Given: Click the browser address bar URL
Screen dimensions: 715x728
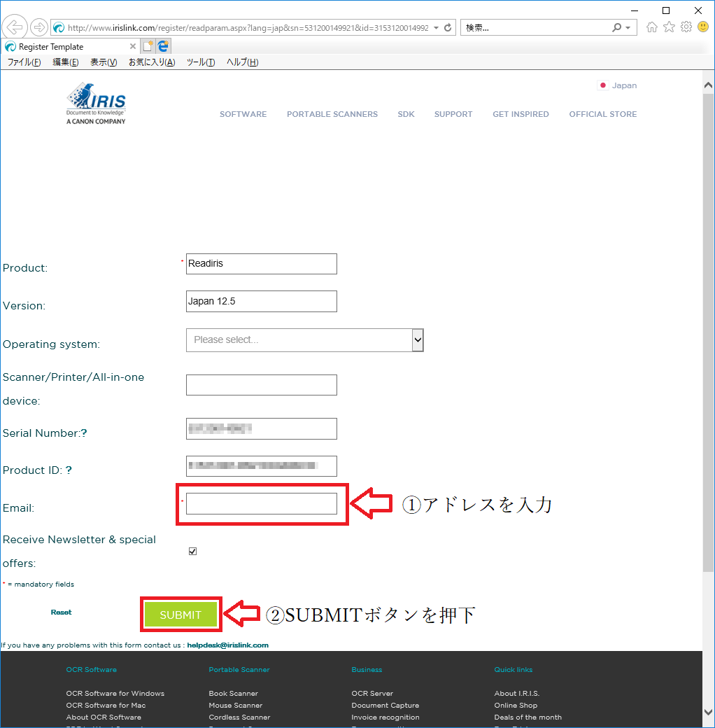Looking at the screenshot, I should [x=248, y=28].
